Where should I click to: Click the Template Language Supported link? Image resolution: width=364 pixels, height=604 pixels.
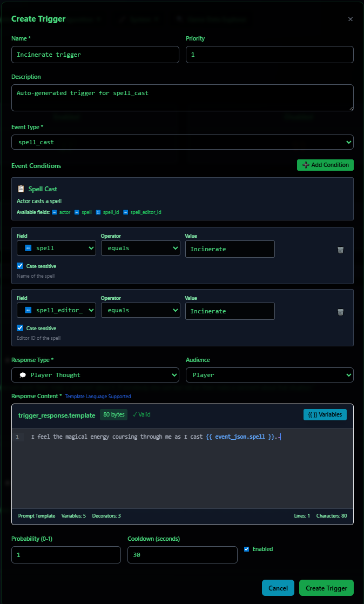pyautogui.click(x=98, y=397)
